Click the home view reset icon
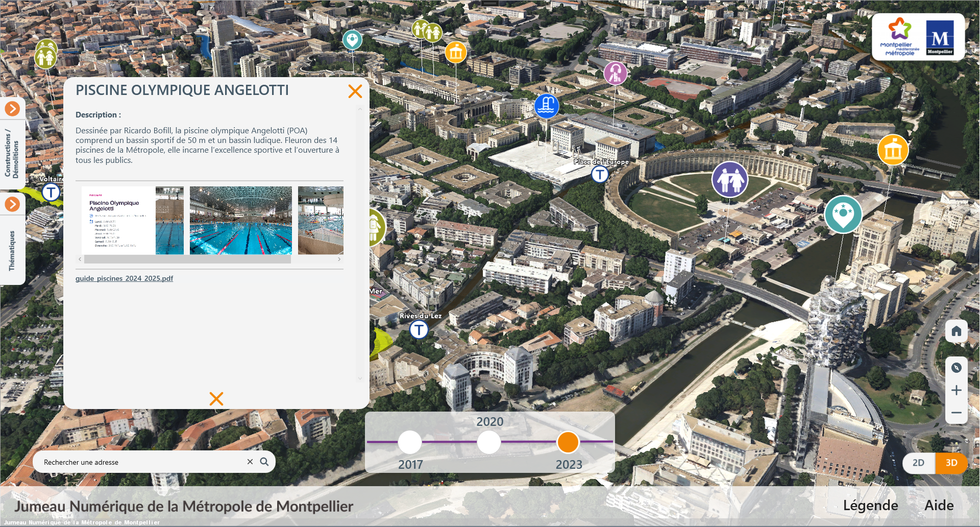 tap(956, 331)
